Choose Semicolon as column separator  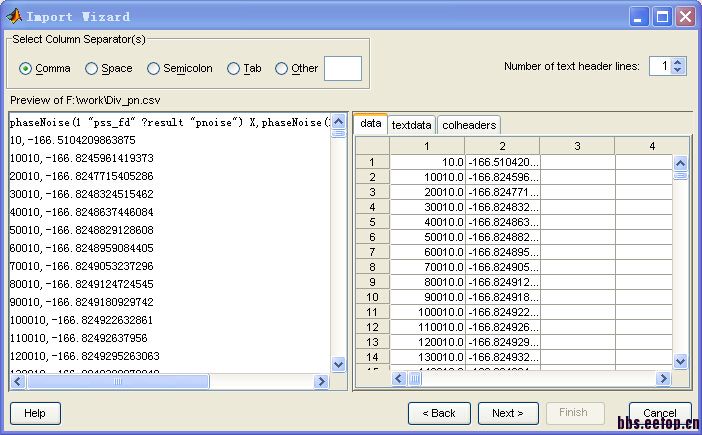(x=154, y=69)
